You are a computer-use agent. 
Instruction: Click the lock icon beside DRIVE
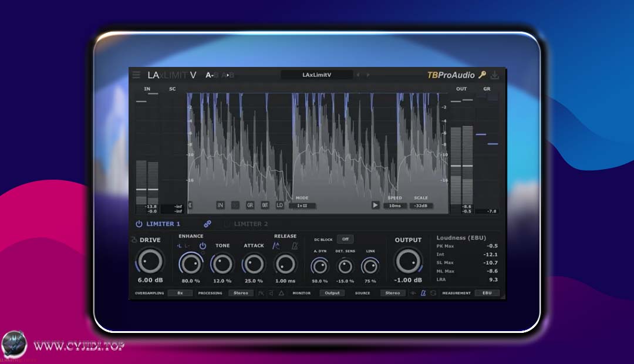(134, 240)
